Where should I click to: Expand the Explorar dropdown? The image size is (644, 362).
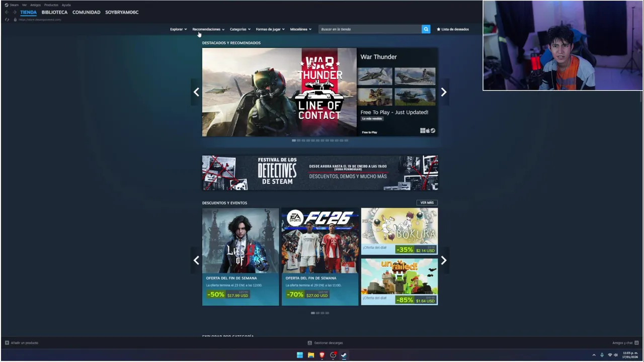[x=178, y=29]
